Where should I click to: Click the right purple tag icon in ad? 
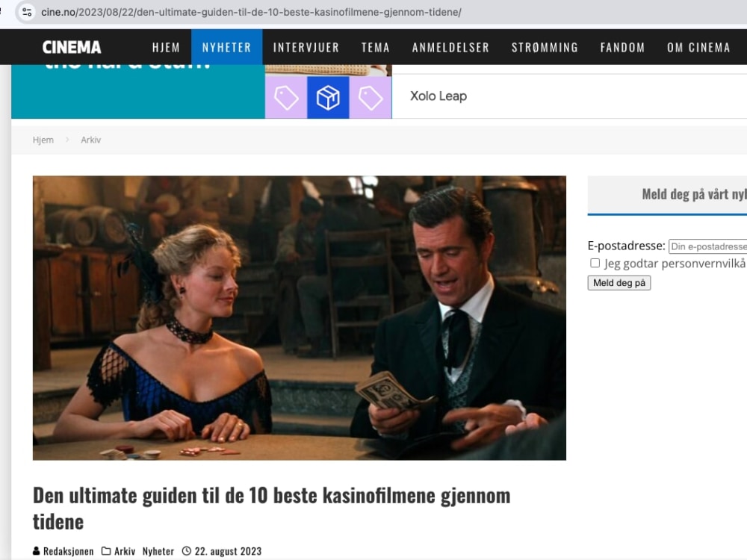pos(371,98)
